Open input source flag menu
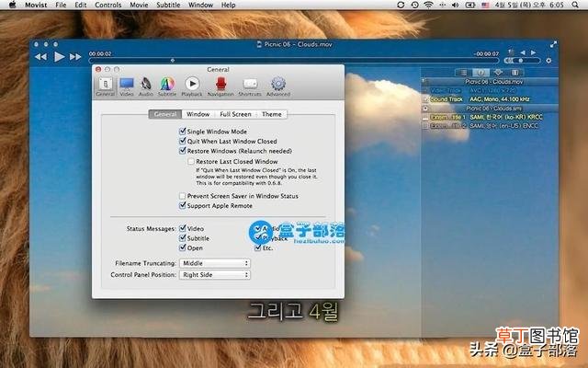This screenshot has height=368, width=588. tap(485, 5)
